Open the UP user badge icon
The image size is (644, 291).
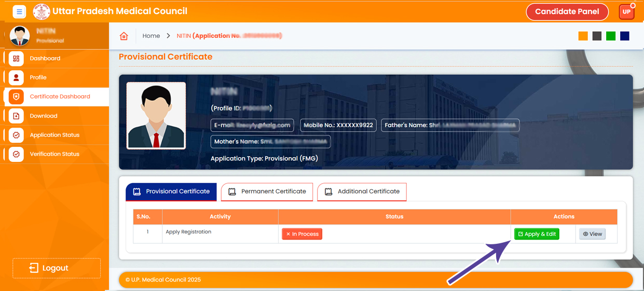click(x=626, y=11)
